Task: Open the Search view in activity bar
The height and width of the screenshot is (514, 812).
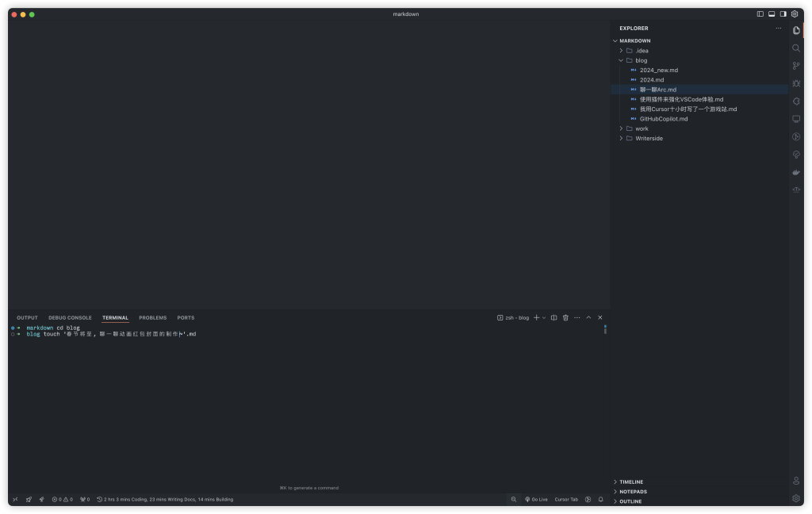Action: 796,48
